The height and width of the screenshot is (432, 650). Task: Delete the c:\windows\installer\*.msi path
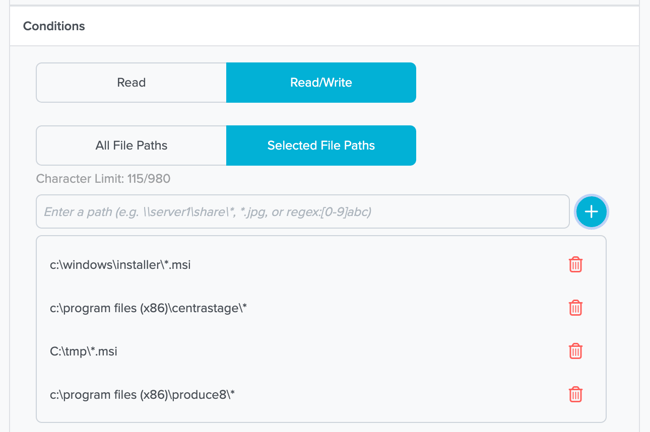coord(575,265)
